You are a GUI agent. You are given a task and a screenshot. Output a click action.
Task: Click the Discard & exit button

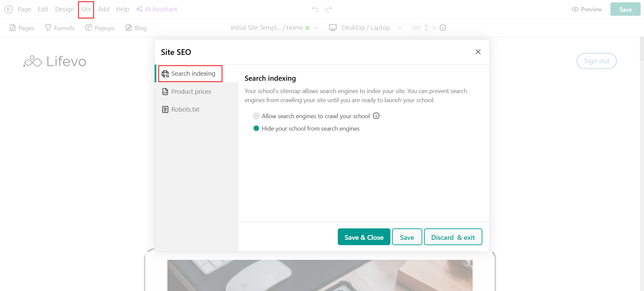click(453, 237)
